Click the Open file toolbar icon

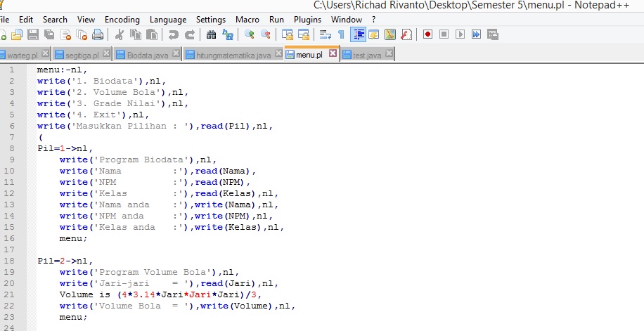pyautogui.click(x=17, y=34)
